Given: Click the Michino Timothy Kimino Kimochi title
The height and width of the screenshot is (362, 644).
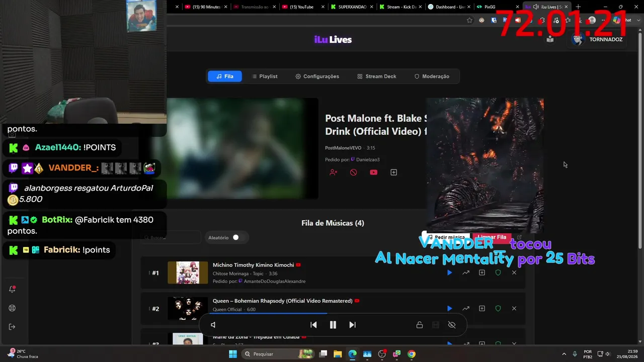Looking at the screenshot, I should click(x=253, y=265).
